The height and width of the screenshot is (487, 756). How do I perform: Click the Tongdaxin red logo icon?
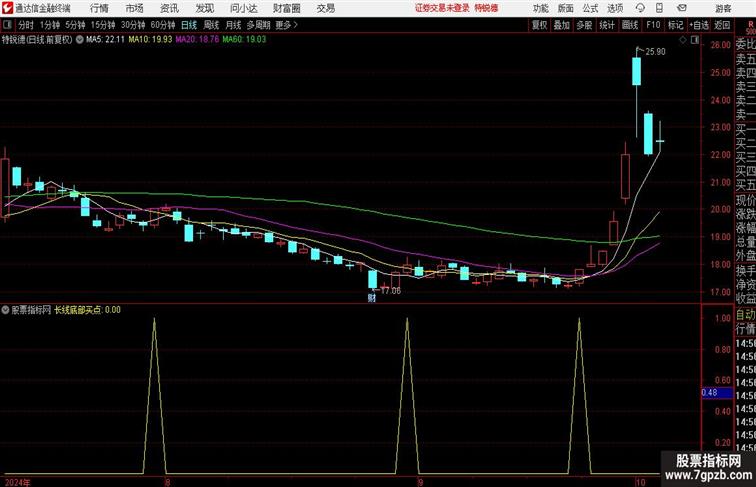coord(7,8)
